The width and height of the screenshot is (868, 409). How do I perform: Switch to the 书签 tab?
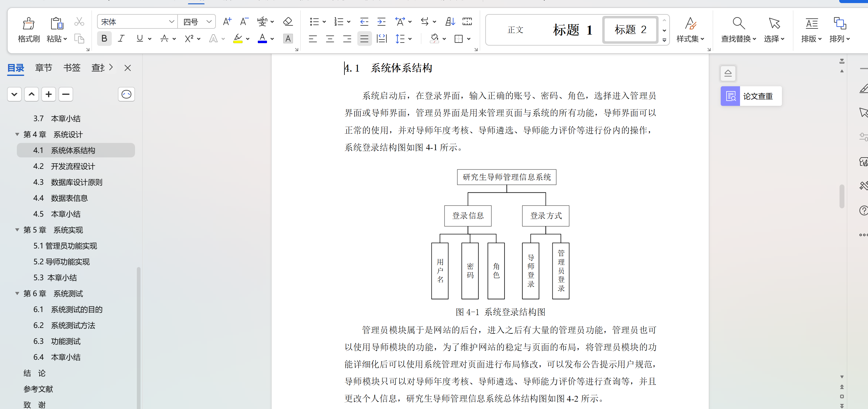[x=72, y=68]
